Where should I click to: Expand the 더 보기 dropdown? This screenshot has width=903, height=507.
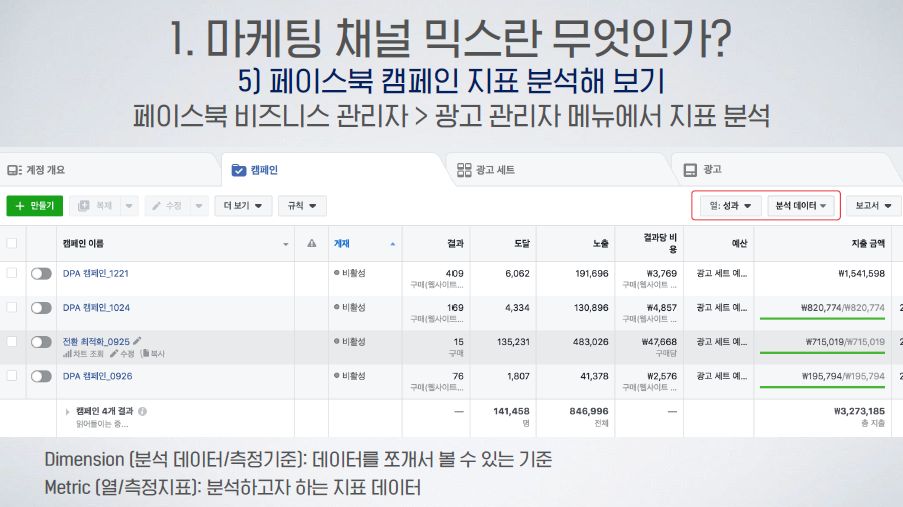pos(242,206)
